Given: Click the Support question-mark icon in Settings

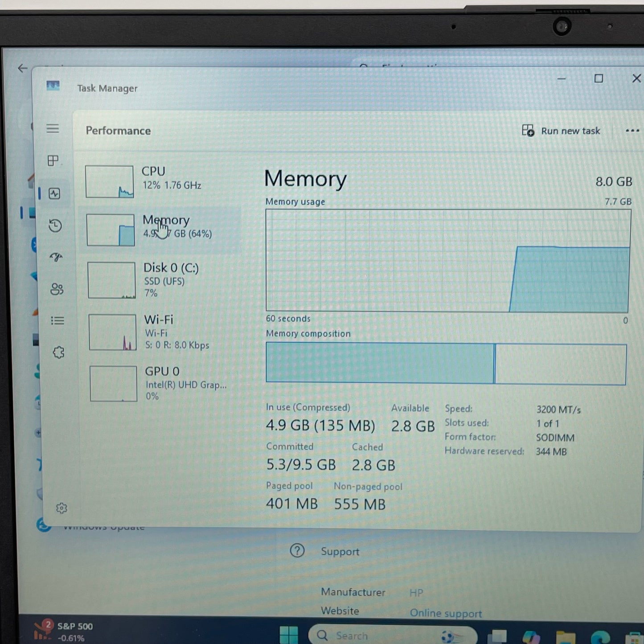Looking at the screenshot, I should (297, 551).
